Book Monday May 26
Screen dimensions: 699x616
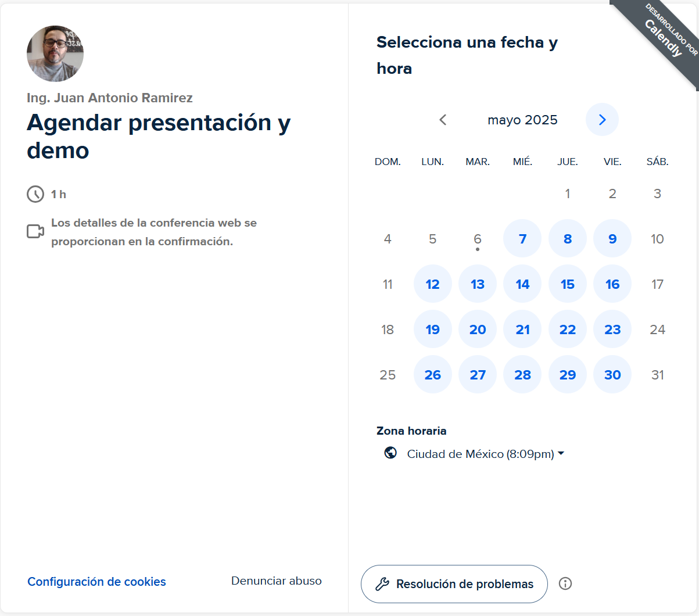[433, 375]
